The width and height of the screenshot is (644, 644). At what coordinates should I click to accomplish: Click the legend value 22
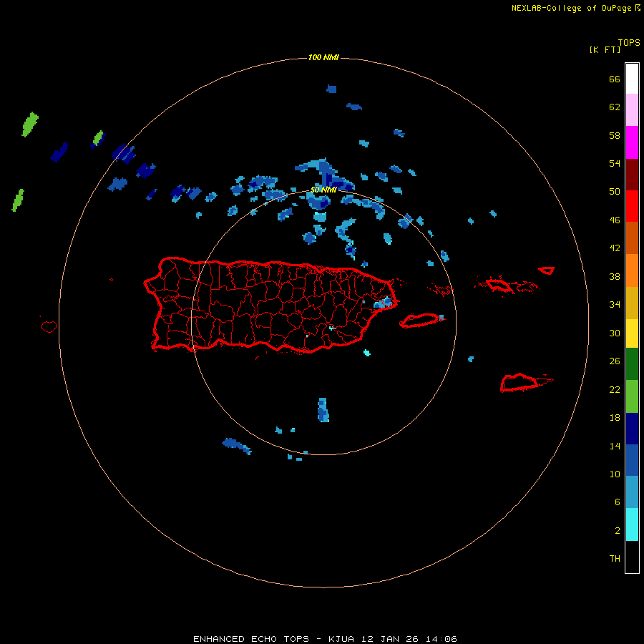pos(615,390)
